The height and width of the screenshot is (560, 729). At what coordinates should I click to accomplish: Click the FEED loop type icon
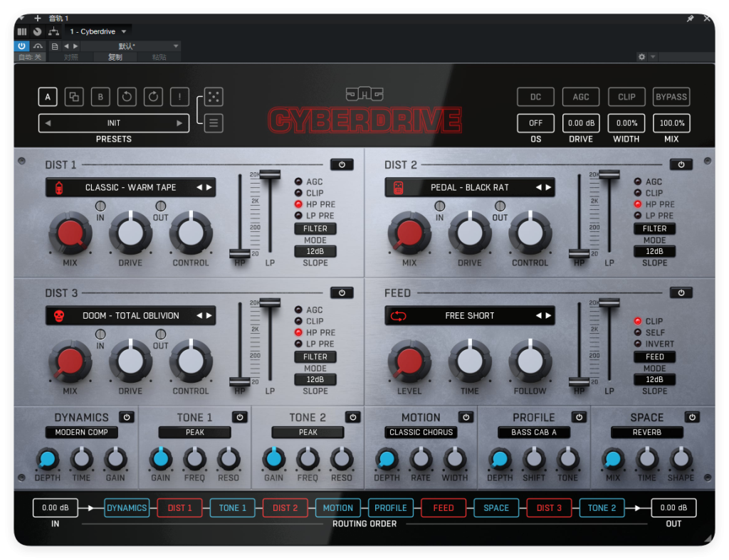(399, 316)
